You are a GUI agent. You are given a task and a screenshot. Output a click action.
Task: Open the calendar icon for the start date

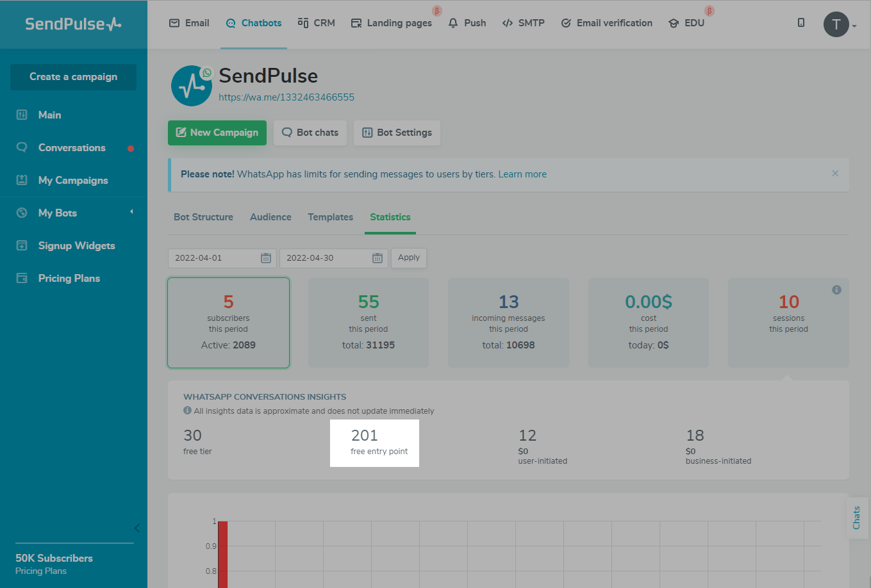266,258
